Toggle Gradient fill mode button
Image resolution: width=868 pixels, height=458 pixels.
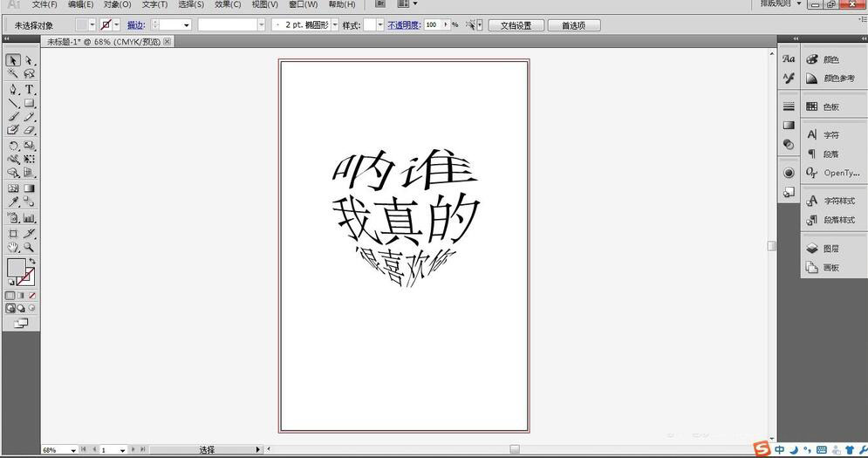tap(21, 296)
